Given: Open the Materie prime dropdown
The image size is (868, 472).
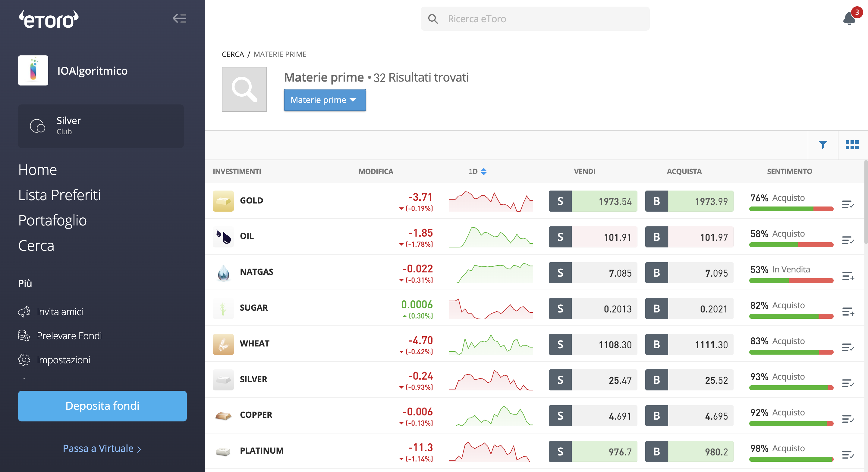Looking at the screenshot, I should pyautogui.click(x=325, y=100).
